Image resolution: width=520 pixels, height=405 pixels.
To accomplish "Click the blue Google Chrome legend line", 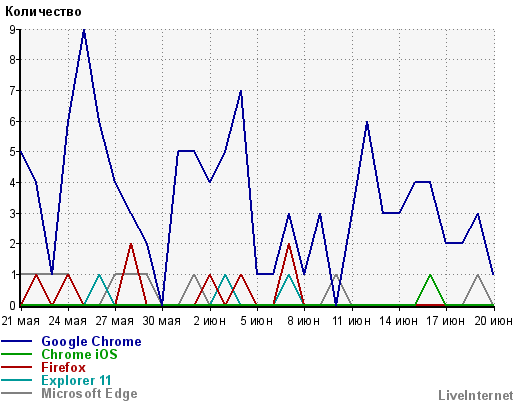I will tap(16, 341).
